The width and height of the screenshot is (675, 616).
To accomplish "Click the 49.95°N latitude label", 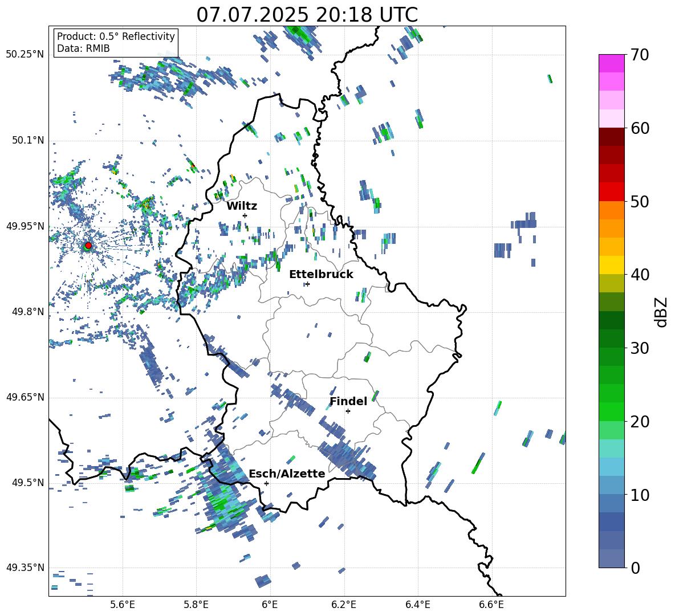I will (25, 226).
